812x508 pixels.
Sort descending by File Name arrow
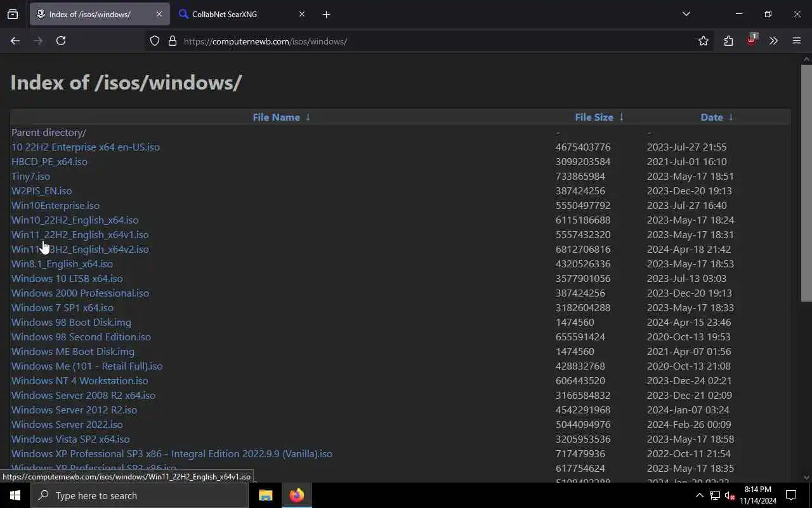pyautogui.click(x=308, y=117)
